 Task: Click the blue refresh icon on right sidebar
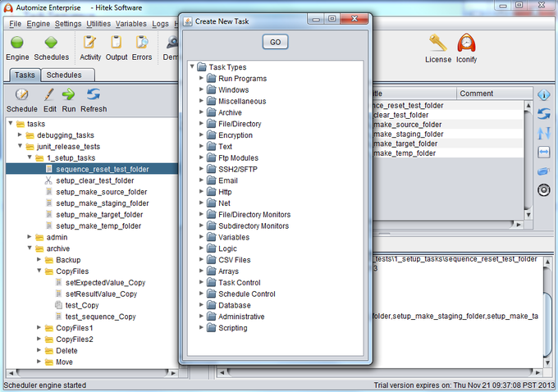pyautogui.click(x=544, y=114)
